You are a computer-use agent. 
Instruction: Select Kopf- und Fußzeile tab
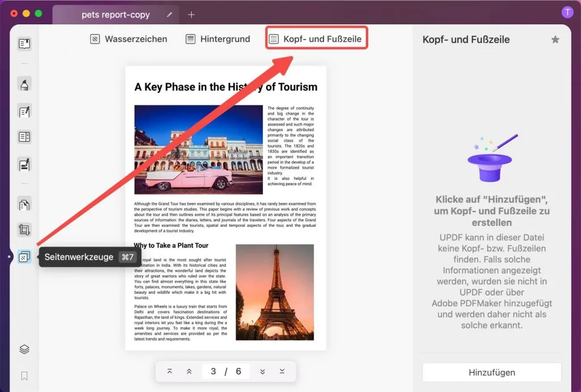[317, 39]
